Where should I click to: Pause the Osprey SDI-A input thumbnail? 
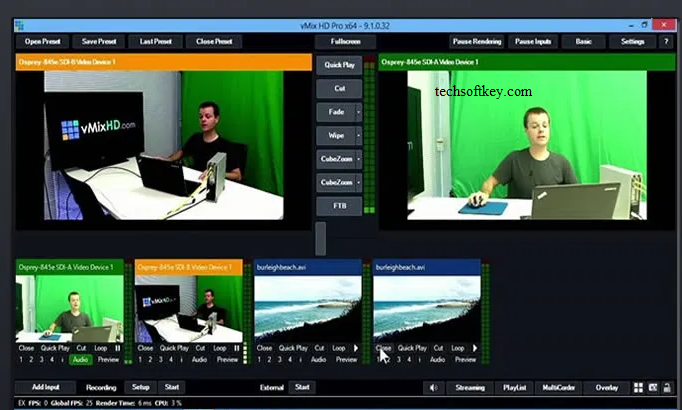coord(118,348)
